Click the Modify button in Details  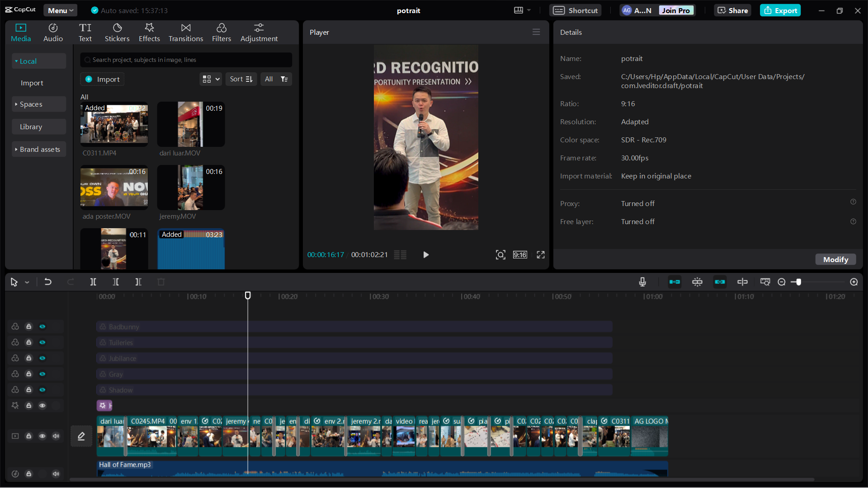click(835, 259)
